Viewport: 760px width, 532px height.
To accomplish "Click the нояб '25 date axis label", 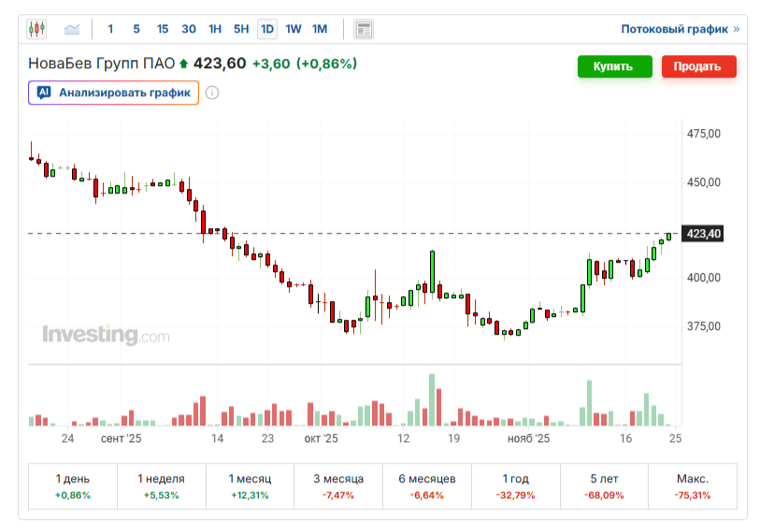I will coord(528,439).
